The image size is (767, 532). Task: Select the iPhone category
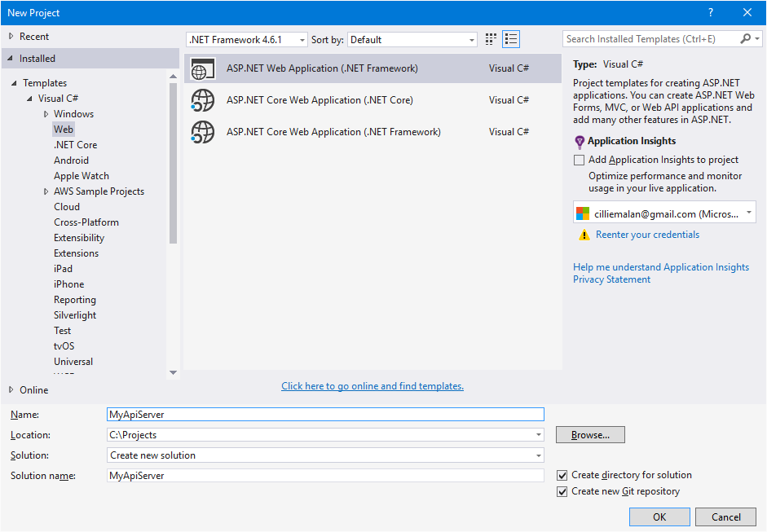(x=68, y=284)
